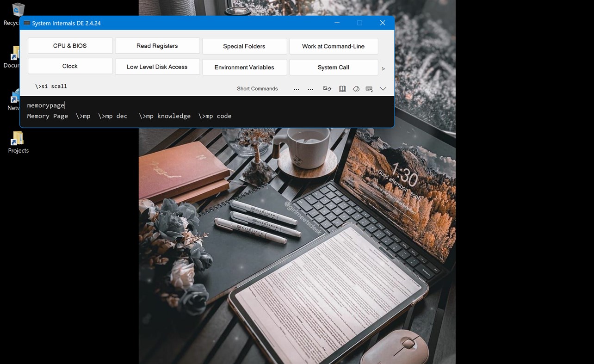Click the Short Commands label
The height and width of the screenshot is (364, 594).
[x=257, y=89]
